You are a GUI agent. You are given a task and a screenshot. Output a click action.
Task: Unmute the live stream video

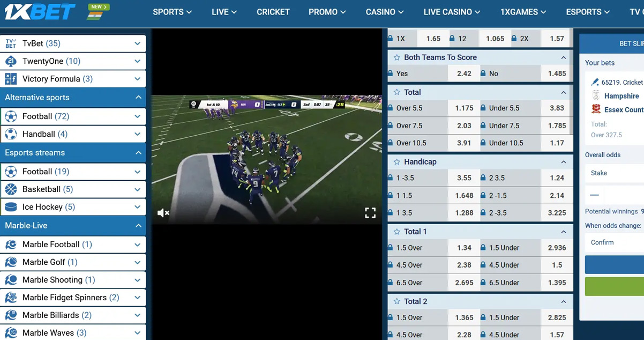tap(163, 213)
